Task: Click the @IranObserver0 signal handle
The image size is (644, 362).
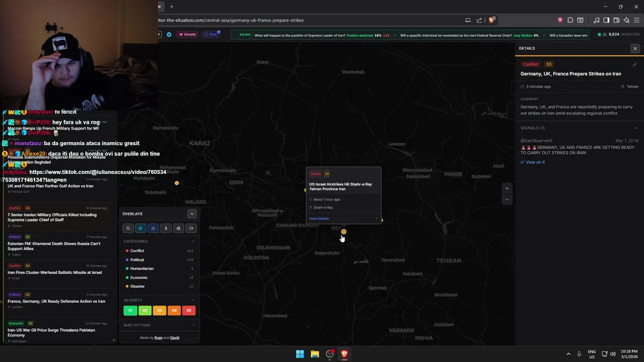Action: point(536,141)
